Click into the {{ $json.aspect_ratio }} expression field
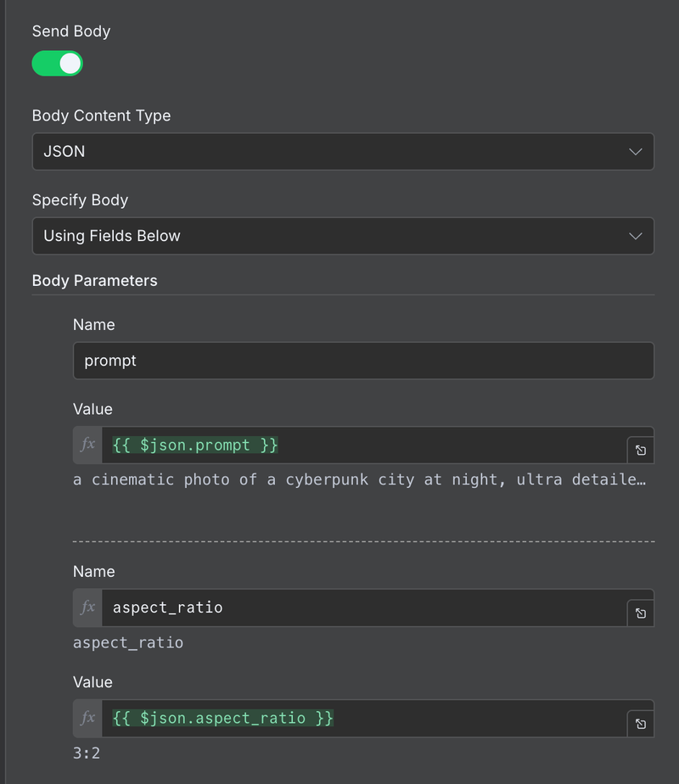 pos(365,718)
